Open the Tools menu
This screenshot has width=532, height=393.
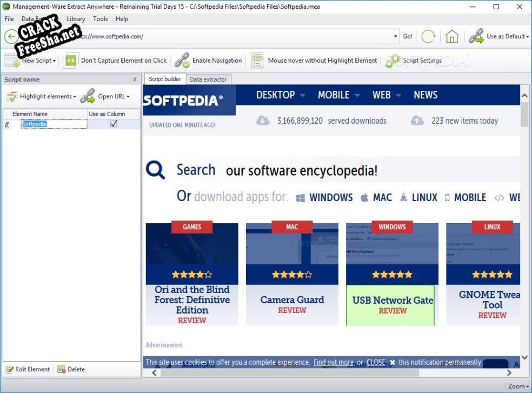(100, 19)
